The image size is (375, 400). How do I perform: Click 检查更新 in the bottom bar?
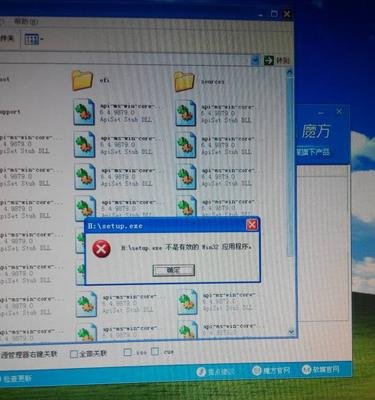[17, 379]
